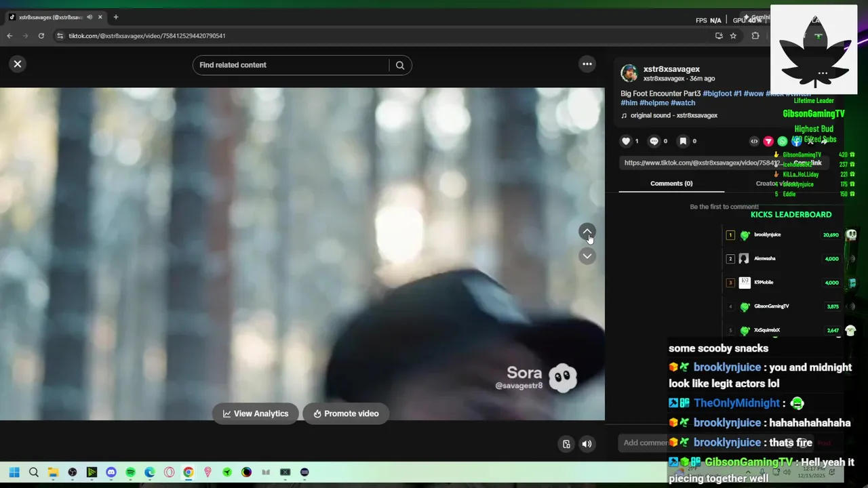Open comments via speech bubble icon
This screenshot has width=868, height=488.
click(654, 141)
